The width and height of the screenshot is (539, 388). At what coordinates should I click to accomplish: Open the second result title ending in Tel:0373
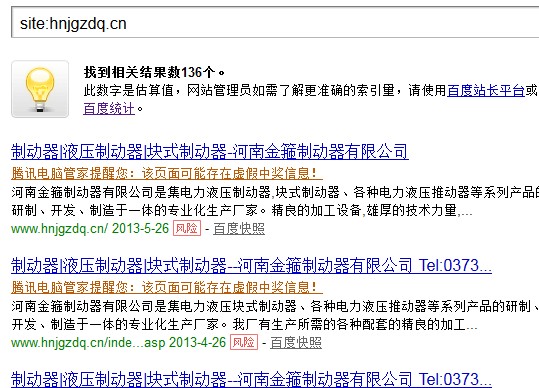251,266
